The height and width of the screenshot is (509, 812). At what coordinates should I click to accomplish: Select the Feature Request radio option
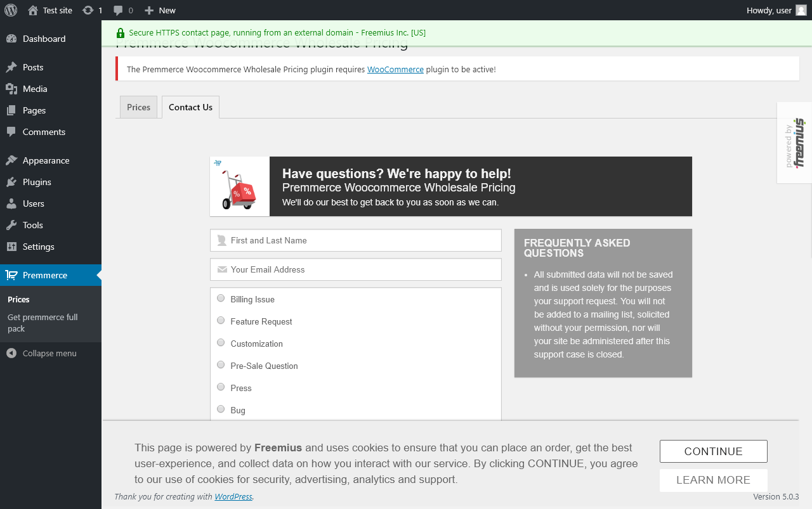221,320
